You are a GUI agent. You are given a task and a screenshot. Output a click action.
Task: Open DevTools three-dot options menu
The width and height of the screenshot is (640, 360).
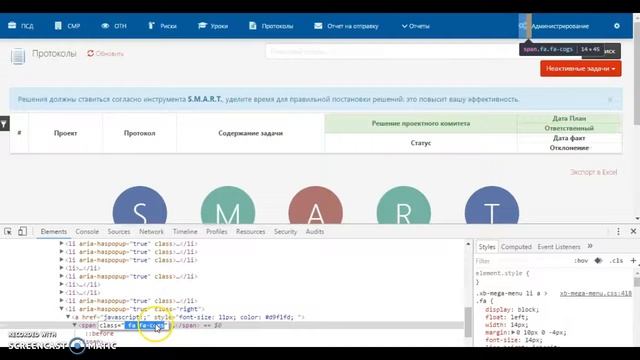618,231
